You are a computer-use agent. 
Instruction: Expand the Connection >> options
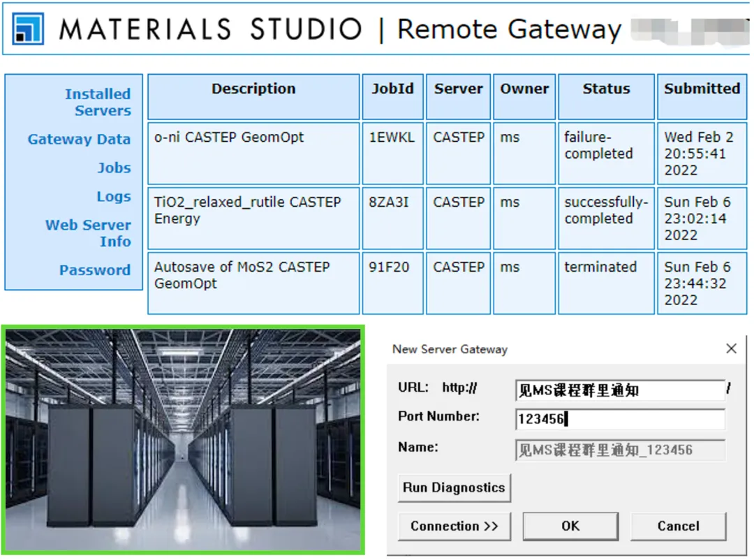click(454, 526)
